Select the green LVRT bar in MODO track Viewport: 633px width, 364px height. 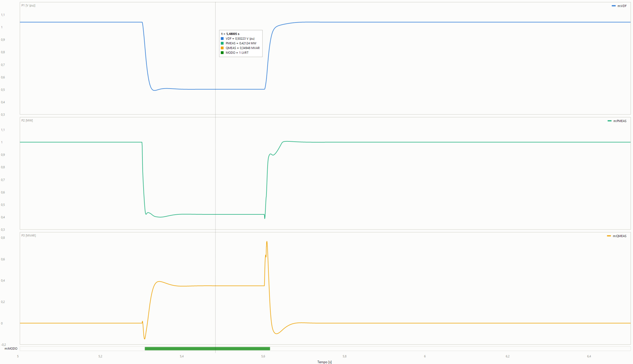point(207,349)
